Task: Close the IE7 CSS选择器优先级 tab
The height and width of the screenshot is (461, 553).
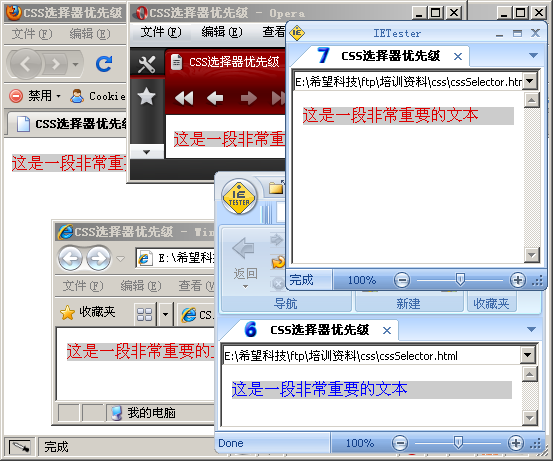Action: tap(458, 56)
